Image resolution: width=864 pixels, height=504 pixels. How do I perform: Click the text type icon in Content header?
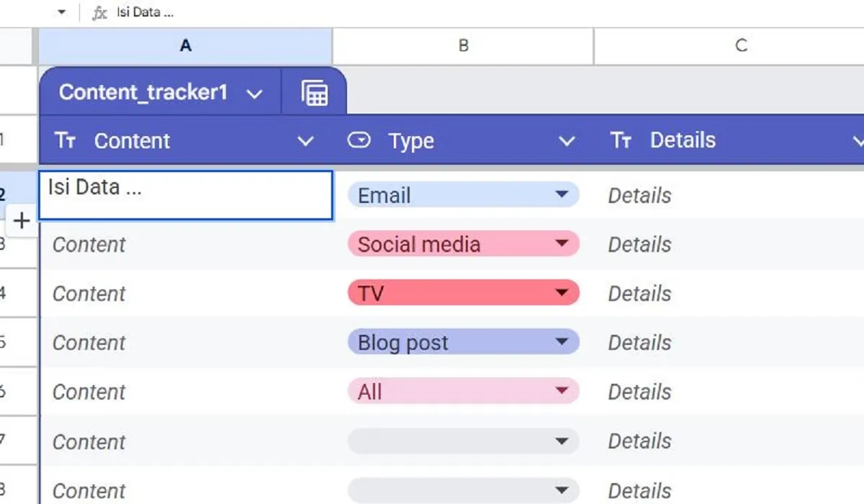[x=66, y=140]
